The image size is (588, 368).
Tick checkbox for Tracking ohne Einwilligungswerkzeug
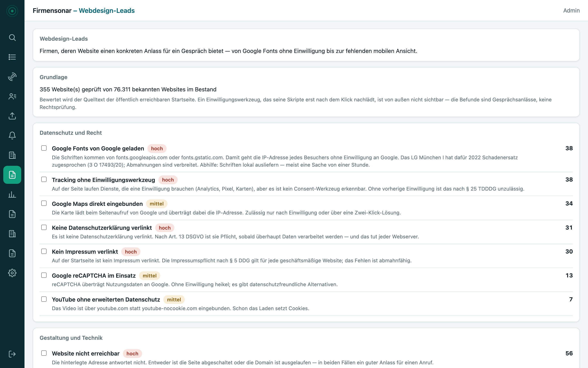44,179
